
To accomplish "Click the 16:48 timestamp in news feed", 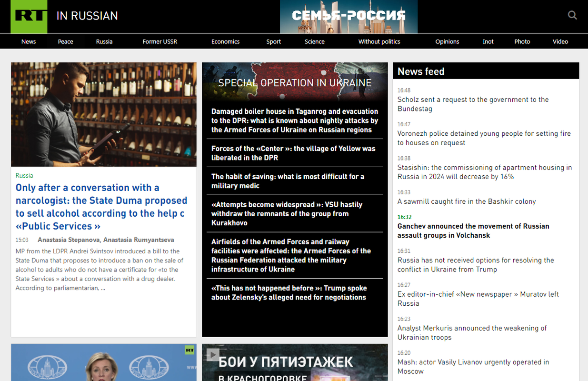I will pyautogui.click(x=404, y=90).
